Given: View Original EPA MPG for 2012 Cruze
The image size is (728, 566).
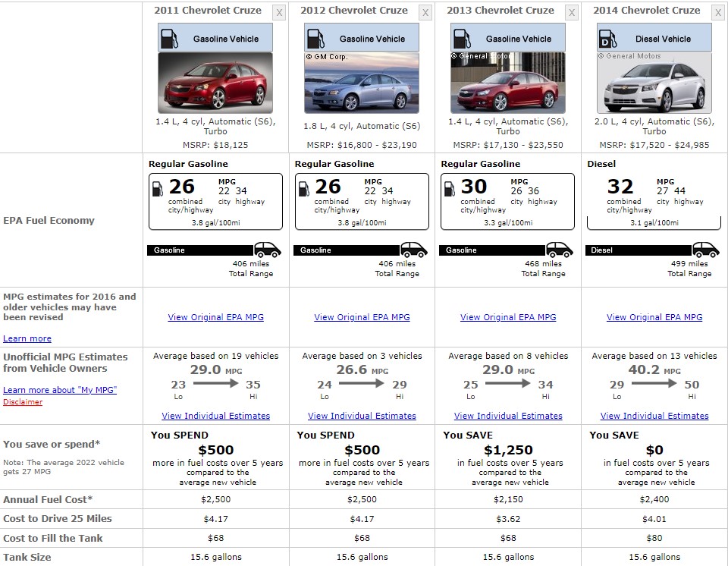Looking at the screenshot, I should 362,317.
